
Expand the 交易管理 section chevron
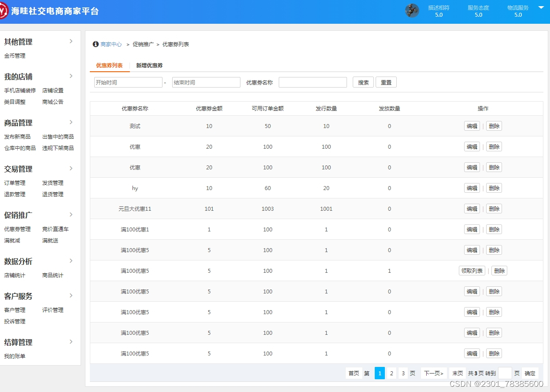(x=71, y=169)
